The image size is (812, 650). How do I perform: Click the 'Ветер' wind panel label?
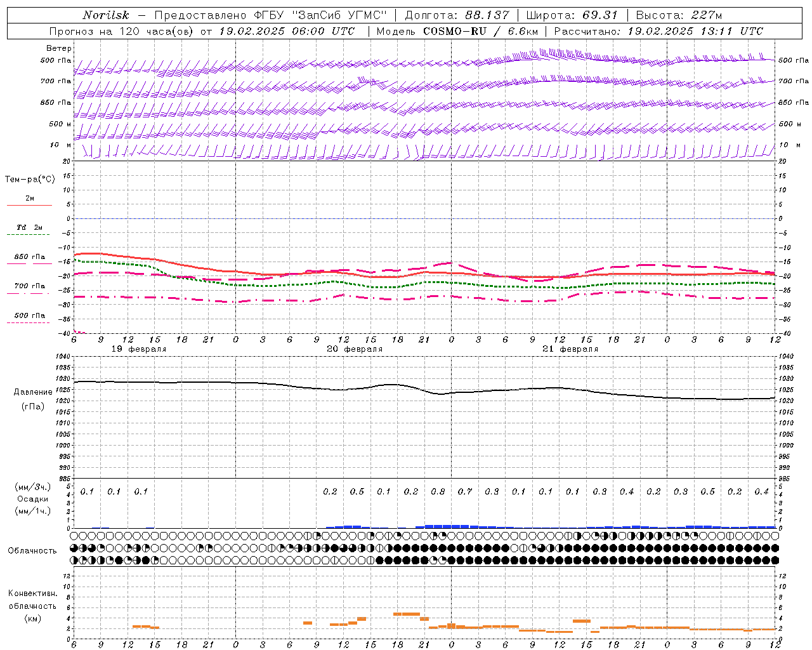click(59, 48)
